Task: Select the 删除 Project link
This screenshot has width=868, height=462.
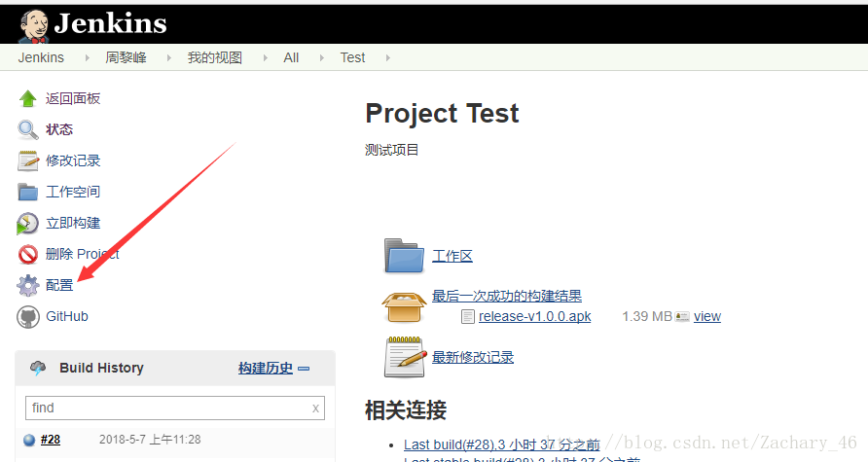Action: click(83, 254)
